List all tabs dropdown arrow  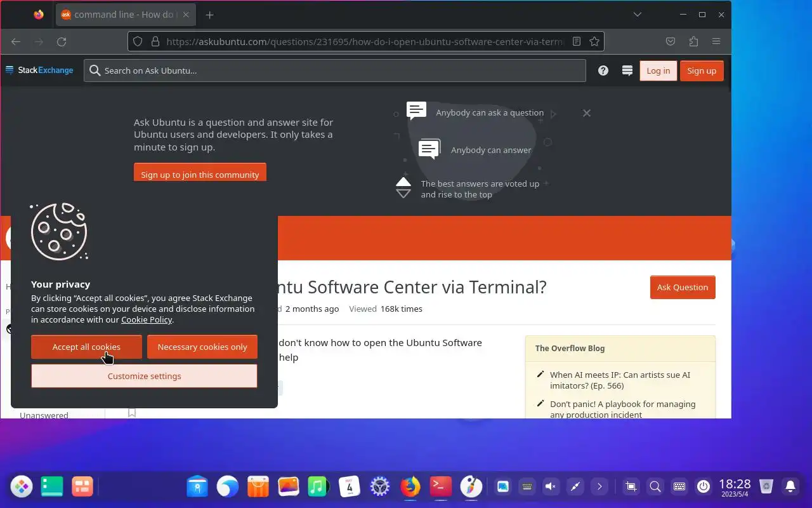(638, 15)
